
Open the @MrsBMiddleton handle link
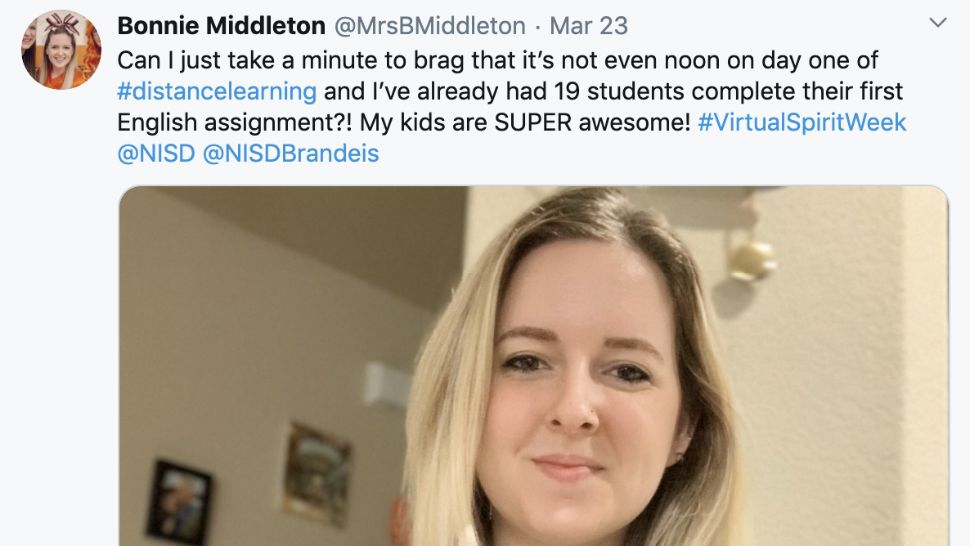[435, 25]
